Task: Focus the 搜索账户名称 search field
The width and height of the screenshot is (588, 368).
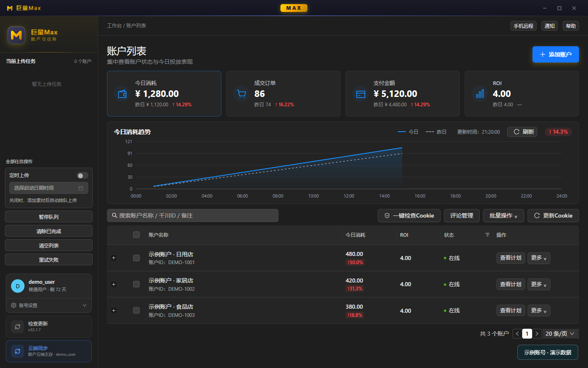Action: point(193,215)
